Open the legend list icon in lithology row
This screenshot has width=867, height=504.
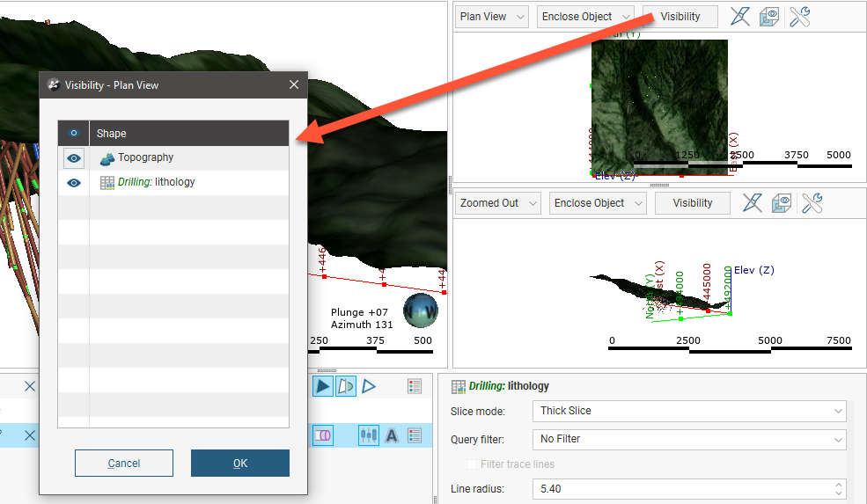(x=415, y=435)
